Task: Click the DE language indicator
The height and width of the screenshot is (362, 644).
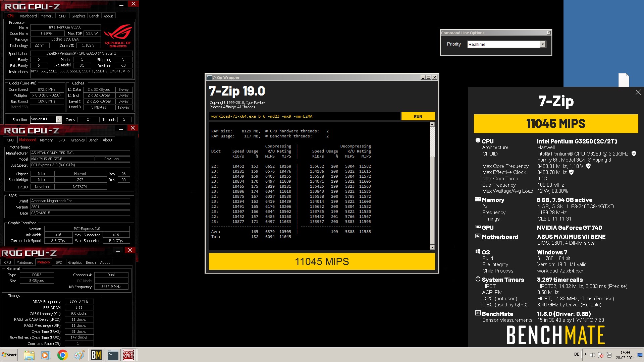Action: [577, 354]
